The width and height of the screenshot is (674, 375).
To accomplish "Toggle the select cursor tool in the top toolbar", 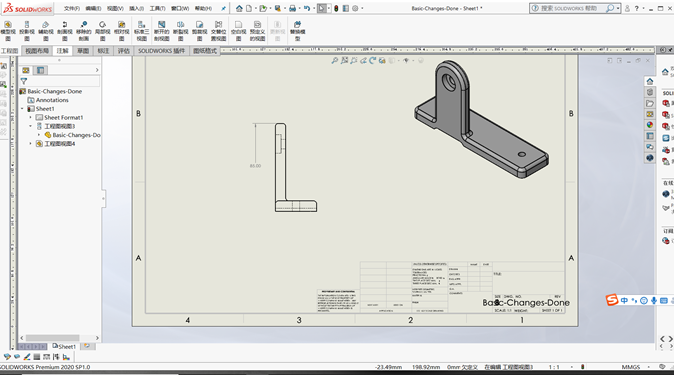I will click(x=322, y=8).
